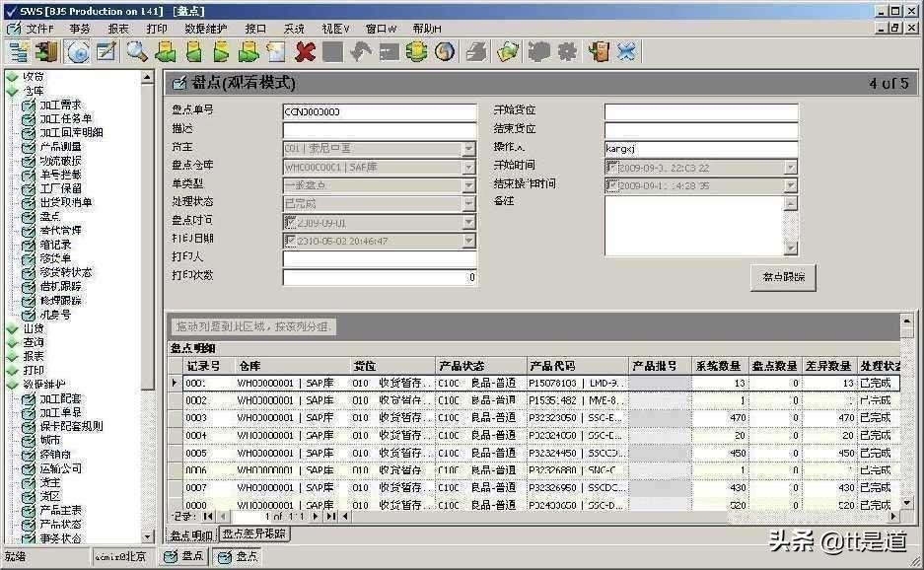Switch to the 盘点明细 bottom tab
The width and height of the screenshot is (924, 570).
pyautogui.click(x=191, y=535)
